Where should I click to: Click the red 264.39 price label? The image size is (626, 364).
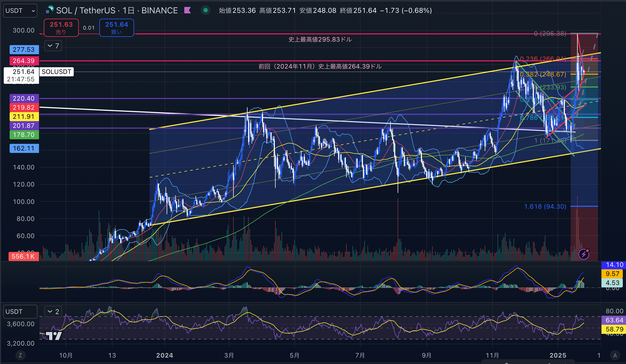tap(24, 61)
